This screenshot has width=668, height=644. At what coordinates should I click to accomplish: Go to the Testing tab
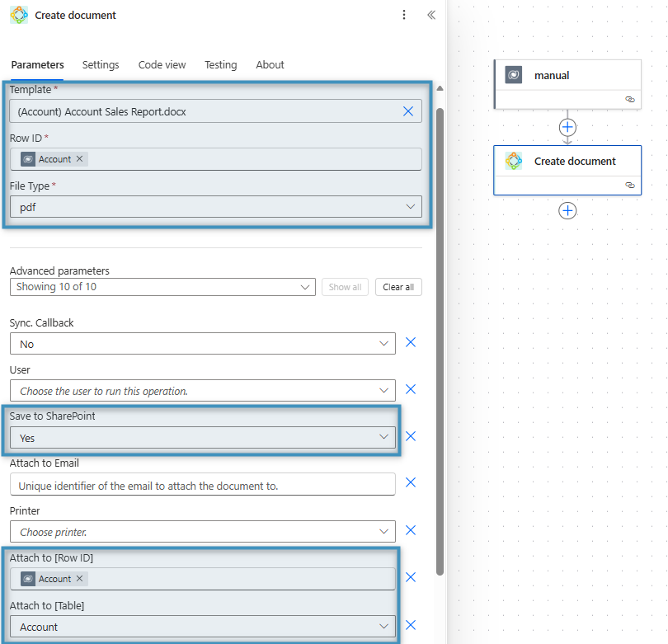pos(220,65)
